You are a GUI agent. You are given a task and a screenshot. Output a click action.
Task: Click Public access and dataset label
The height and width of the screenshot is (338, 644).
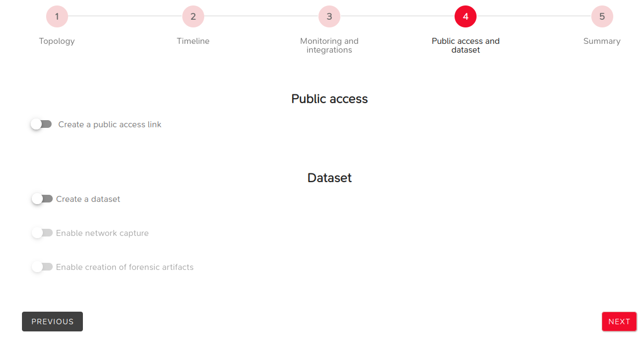(x=466, y=45)
